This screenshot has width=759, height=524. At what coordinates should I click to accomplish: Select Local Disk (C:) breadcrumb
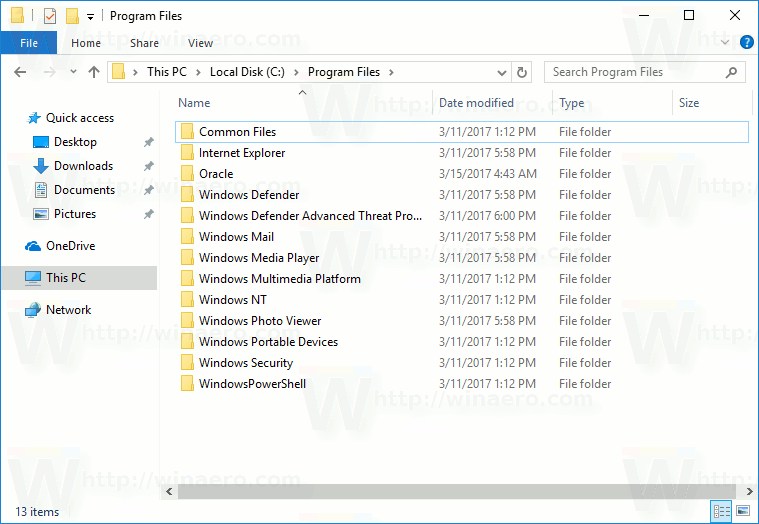(247, 72)
